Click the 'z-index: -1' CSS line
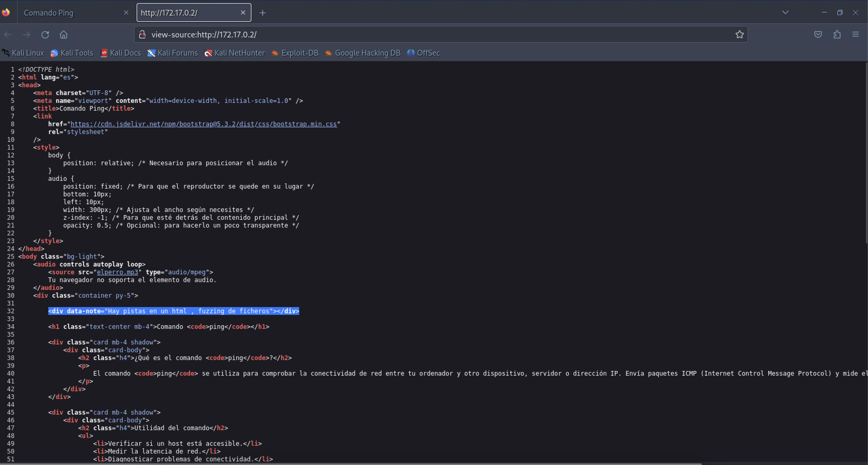The height and width of the screenshot is (465, 868). pos(181,218)
